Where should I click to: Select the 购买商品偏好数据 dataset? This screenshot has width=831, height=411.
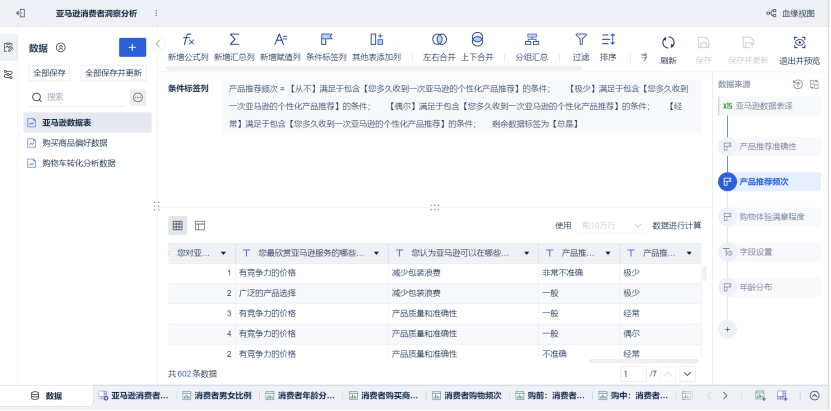pos(87,143)
